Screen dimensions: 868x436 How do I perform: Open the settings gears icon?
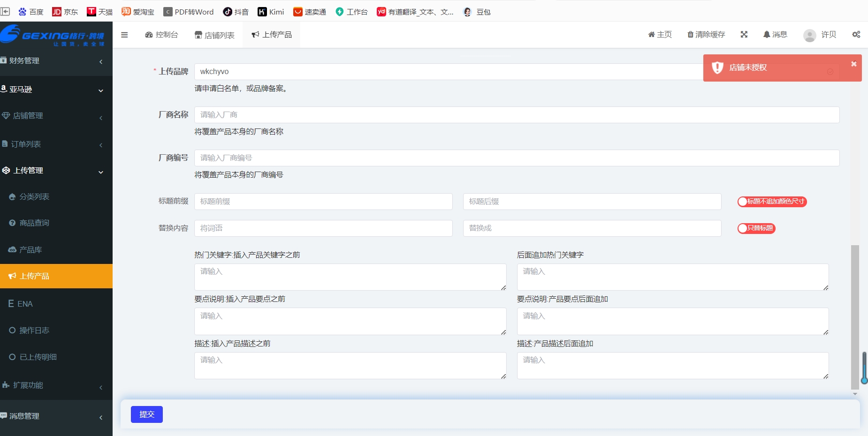[856, 35]
